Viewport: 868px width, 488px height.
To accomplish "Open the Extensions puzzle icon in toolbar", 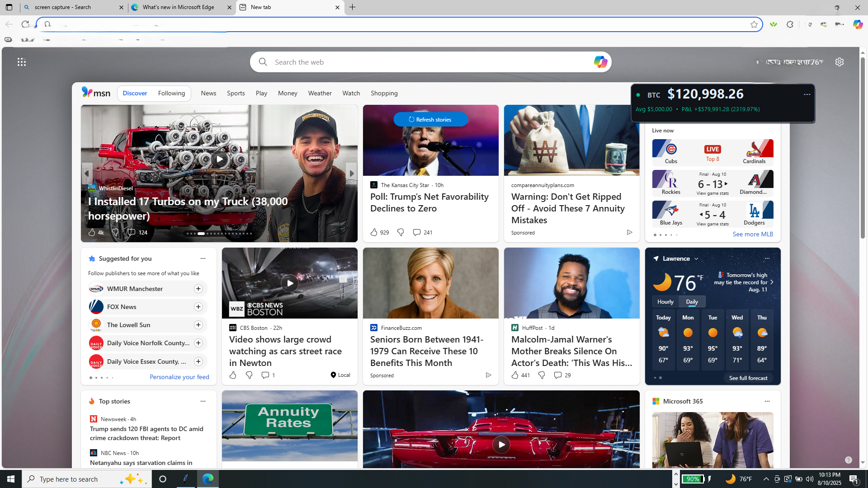I will pos(790,24).
